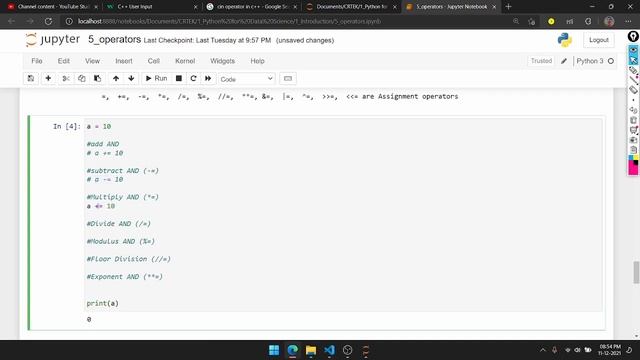Click the Python logo icon
The image size is (640, 360).
564,40
